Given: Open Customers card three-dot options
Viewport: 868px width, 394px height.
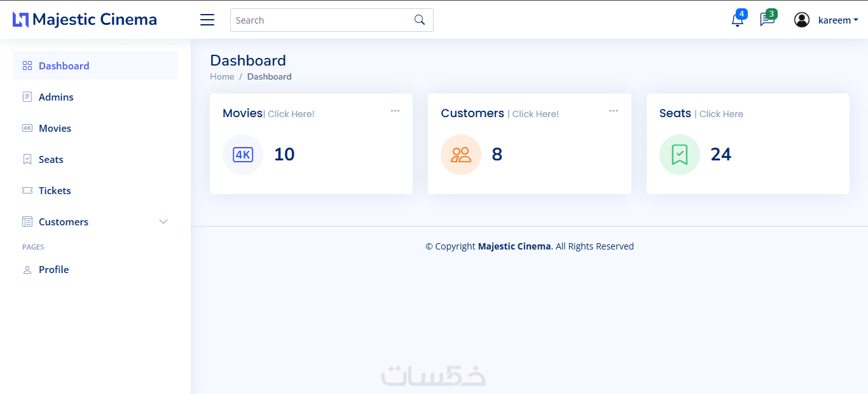Looking at the screenshot, I should pyautogui.click(x=613, y=111).
